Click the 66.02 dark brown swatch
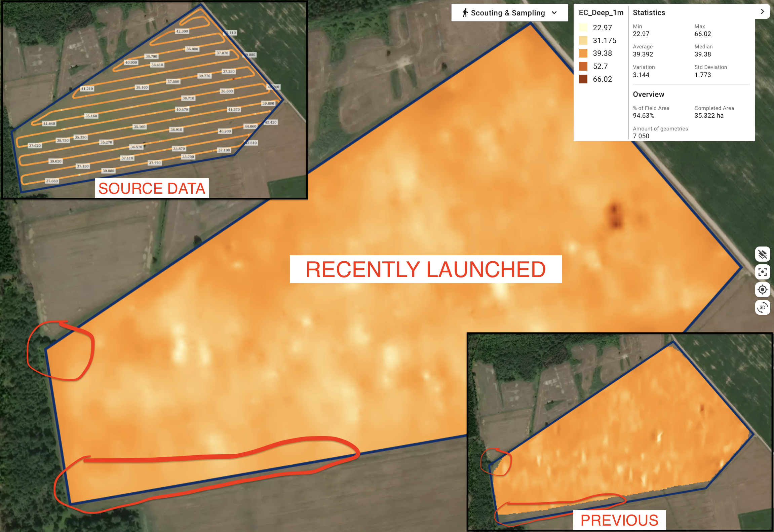 [x=583, y=79]
